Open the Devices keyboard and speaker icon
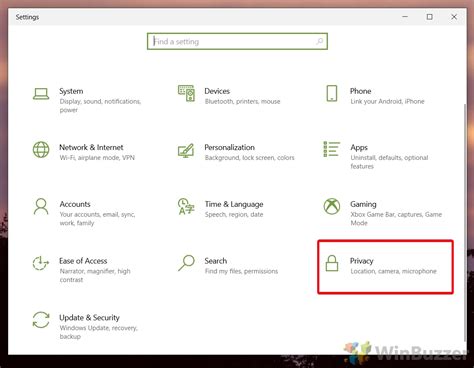 click(x=186, y=93)
